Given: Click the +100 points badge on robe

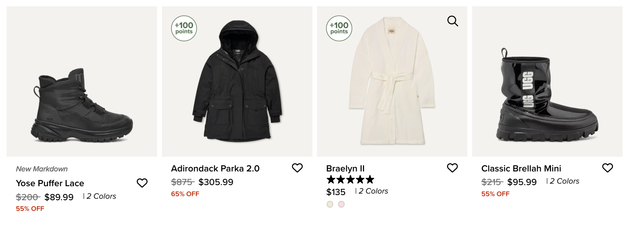Looking at the screenshot, I should point(339,28).
